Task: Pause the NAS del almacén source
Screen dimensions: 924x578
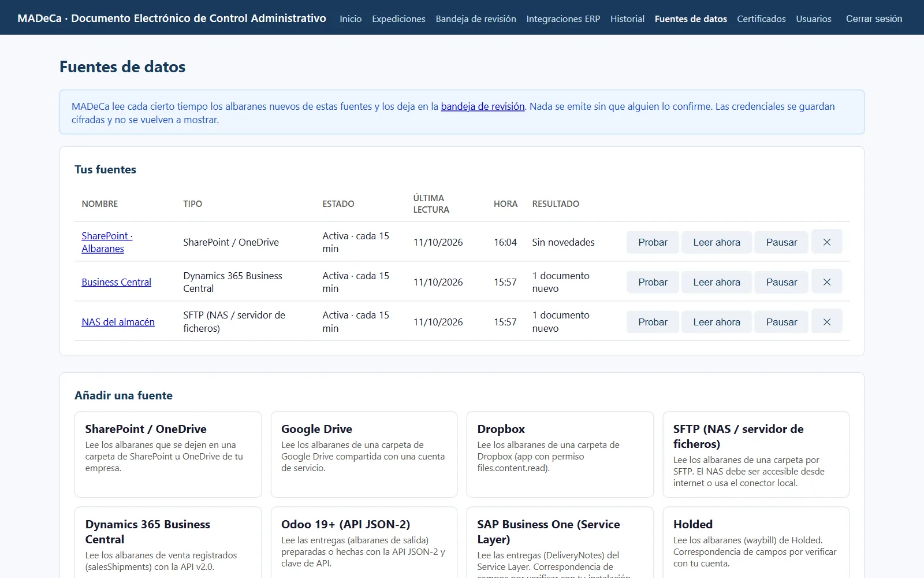Action: click(781, 322)
